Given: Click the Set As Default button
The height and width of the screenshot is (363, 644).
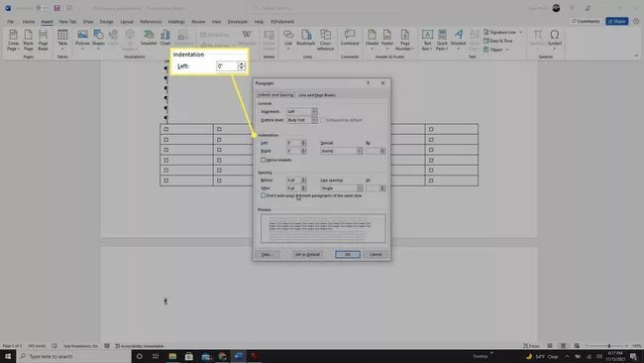Looking at the screenshot, I should coord(307,255).
